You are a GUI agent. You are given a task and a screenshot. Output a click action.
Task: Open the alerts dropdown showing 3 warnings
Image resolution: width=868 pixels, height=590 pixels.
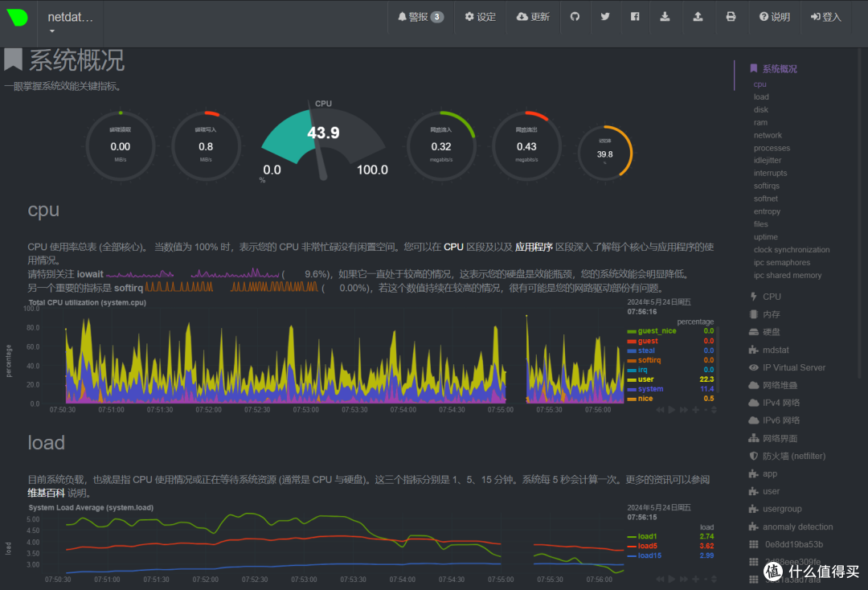(x=420, y=16)
